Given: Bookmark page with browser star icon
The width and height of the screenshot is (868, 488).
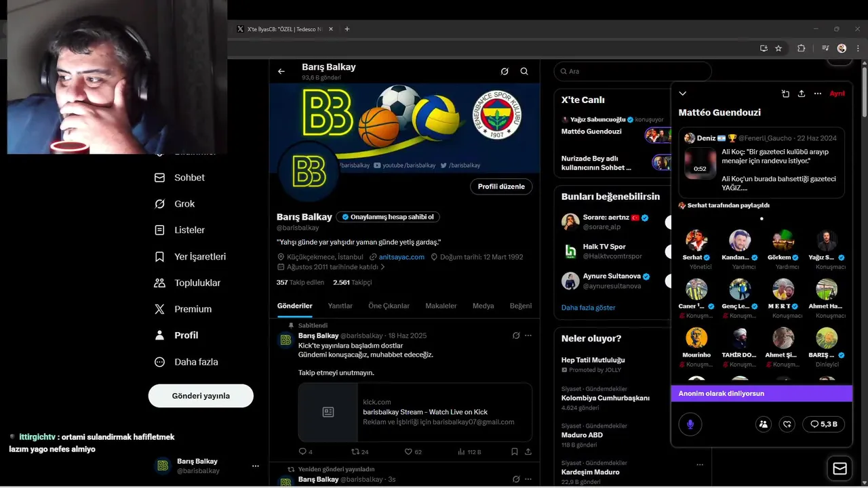Looking at the screenshot, I should click(778, 48).
